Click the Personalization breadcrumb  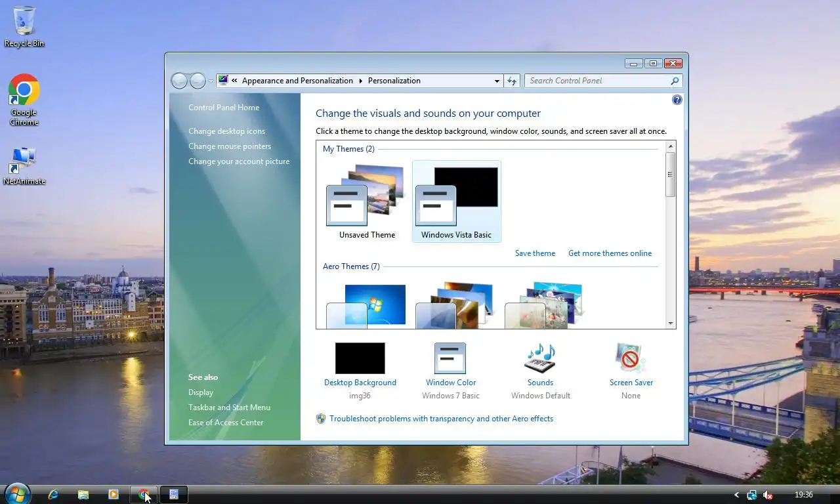click(394, 81)
